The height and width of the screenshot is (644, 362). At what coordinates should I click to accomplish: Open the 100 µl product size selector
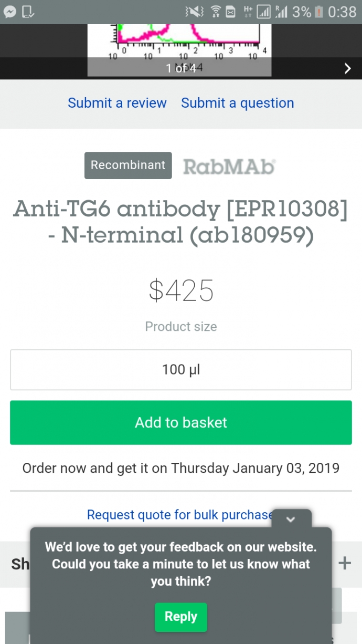click(181, 370)
